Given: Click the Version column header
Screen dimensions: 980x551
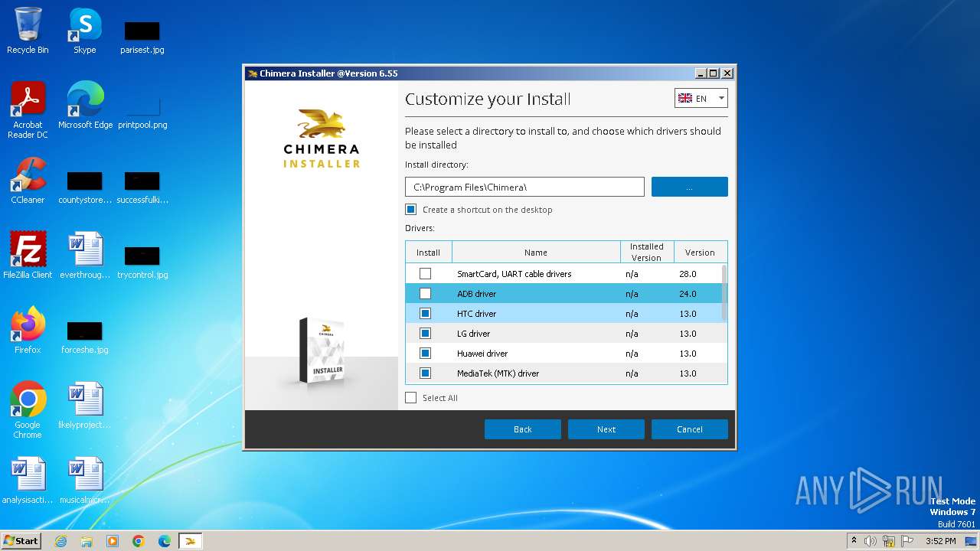Looking at the screenshot, I should [x=700, y=253].
